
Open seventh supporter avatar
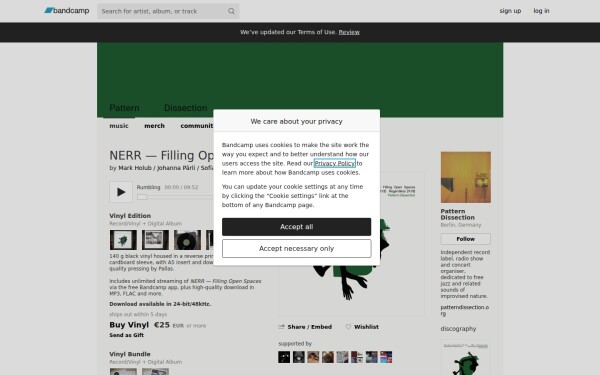point(371,357)
